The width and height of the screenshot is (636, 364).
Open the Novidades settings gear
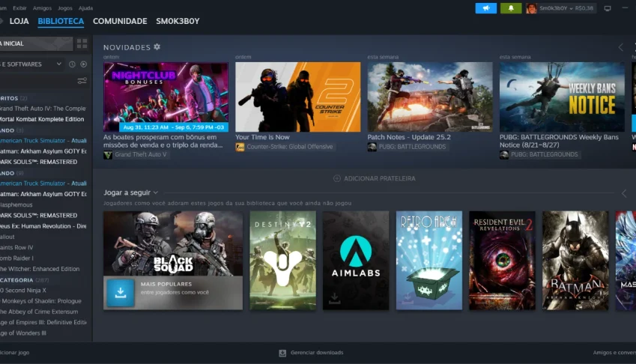click(157, 47)
